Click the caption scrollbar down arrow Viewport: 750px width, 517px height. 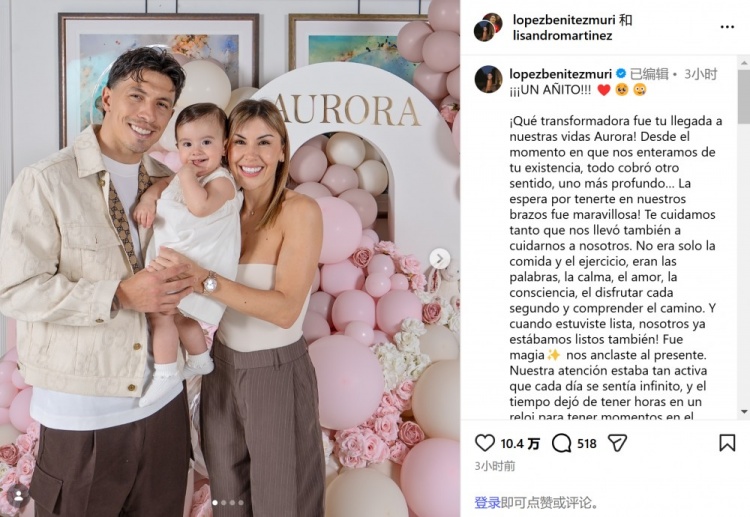pos(744,411)
